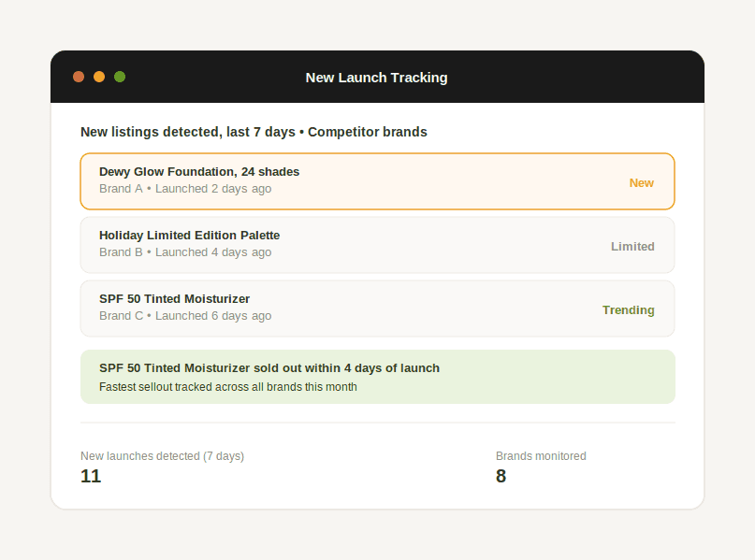The image size is (755, 560).
Task: Select the 'sold out within 4 days' alert banner
Action: pyautogui.click(x=378, y=377)
